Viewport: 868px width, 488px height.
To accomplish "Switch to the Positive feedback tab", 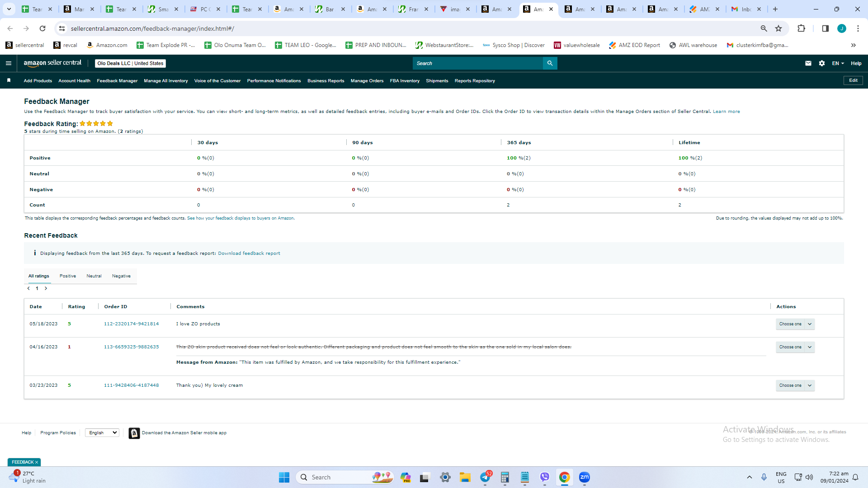I will click(68, 276).
